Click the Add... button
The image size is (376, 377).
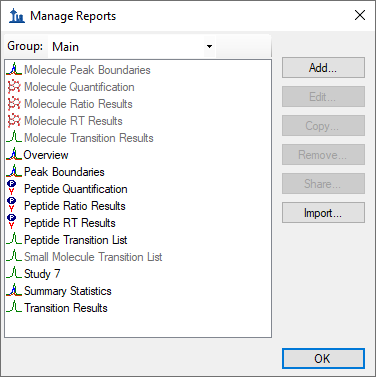coord(323,68)
